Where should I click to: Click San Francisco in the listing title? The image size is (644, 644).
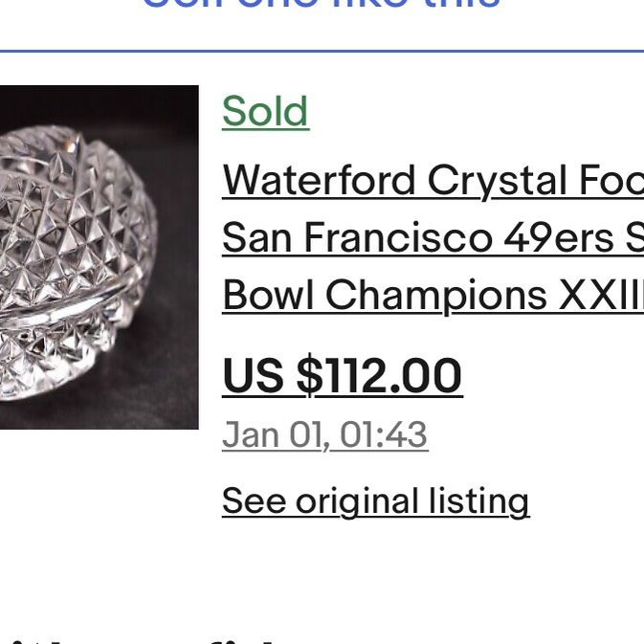[357, 238]
